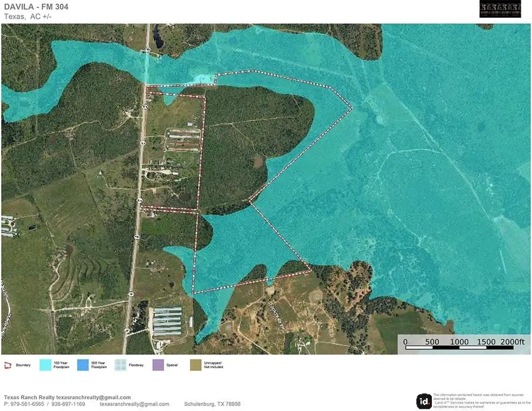This screenshot has width=532, height=411.
Task: Open the bold texasranchrealty@gmail.com email link
Action: coord(93,398)
